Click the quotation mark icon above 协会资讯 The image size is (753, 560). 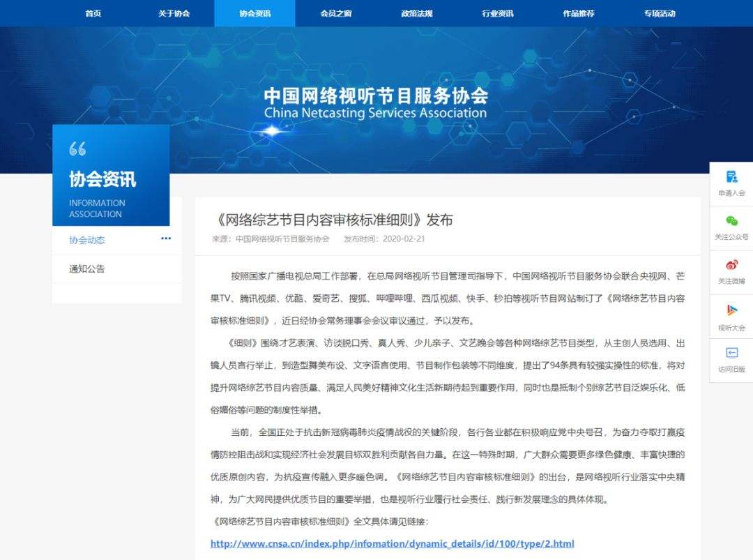77,148
